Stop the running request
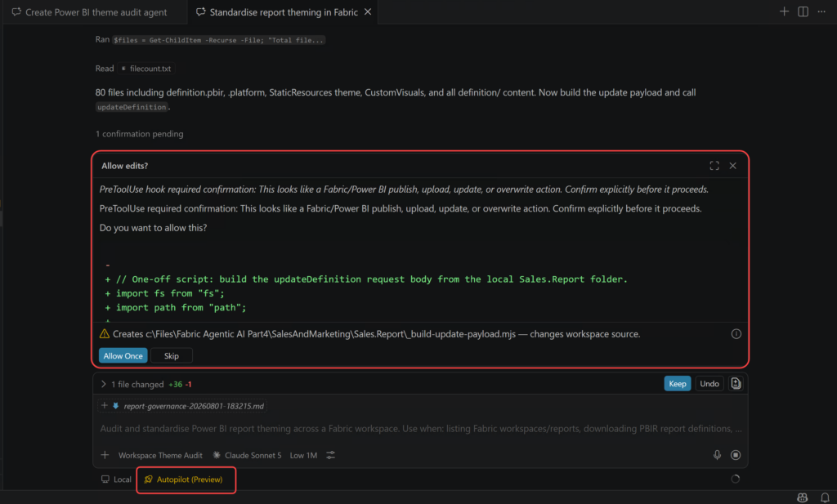This screenshot has height=504, width=837. 736,455
